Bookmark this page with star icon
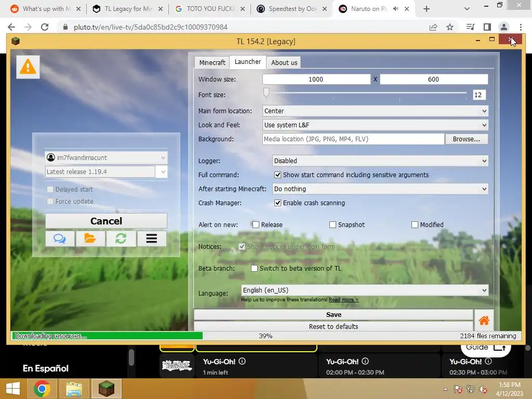This screenshot has width=532, height=399. point(449,27)
